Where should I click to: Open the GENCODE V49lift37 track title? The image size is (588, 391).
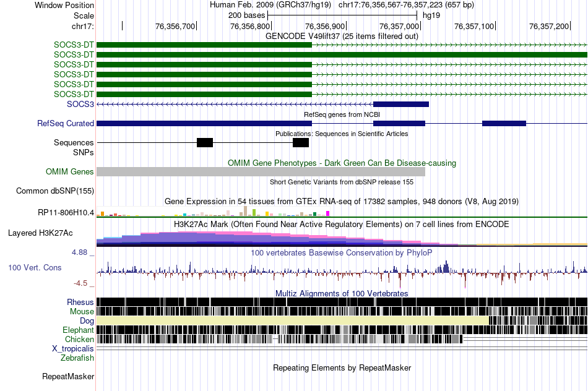(x=342, y=36)
